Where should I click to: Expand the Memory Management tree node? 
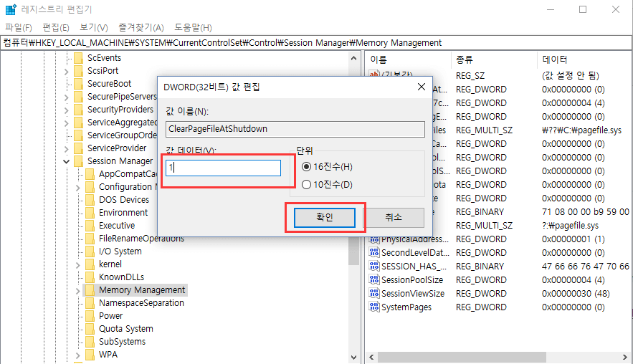78,290
